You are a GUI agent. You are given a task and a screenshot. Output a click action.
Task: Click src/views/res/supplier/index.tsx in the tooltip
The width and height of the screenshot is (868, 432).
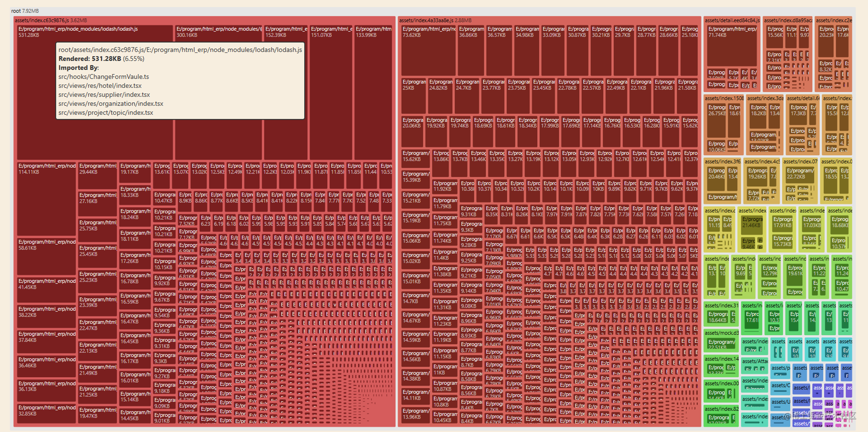(x=104, y=95)
